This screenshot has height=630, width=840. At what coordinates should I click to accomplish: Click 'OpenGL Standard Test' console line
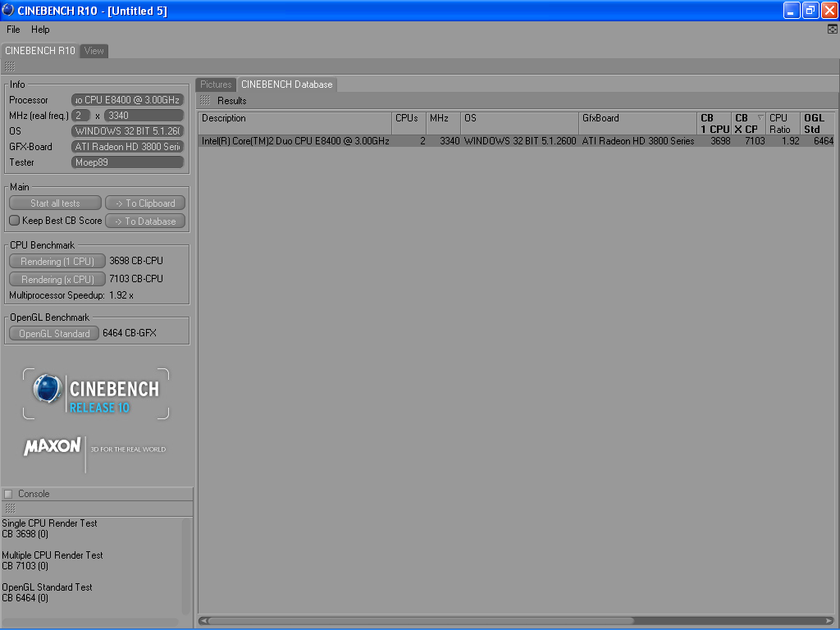click(x=47, y=587)
